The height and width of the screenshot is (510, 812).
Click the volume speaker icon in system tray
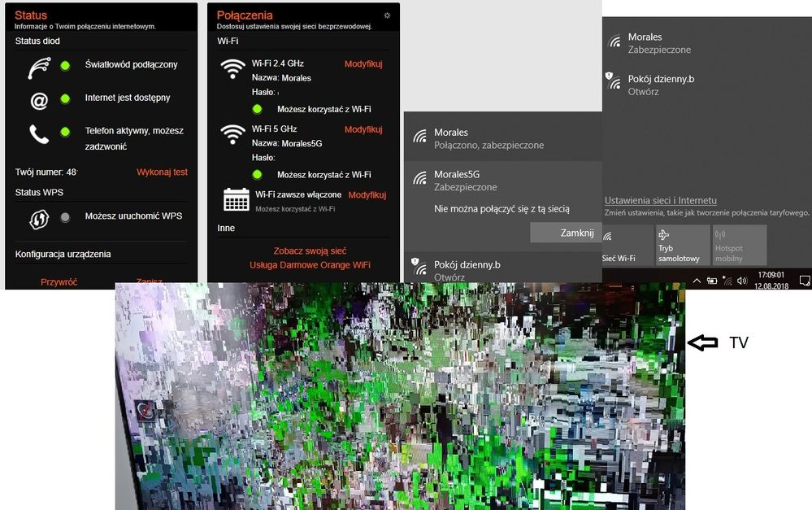[x=742, y=281]
